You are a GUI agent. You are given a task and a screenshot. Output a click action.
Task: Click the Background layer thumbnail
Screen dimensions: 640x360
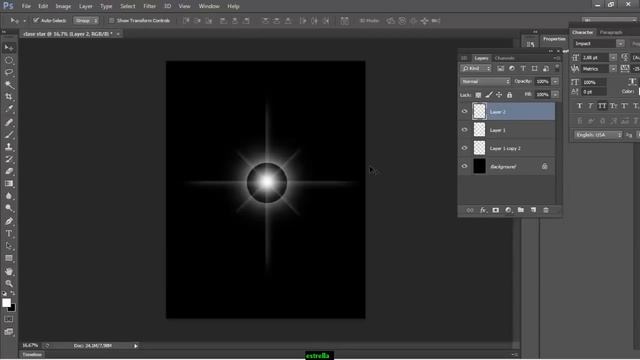point(479,166)
